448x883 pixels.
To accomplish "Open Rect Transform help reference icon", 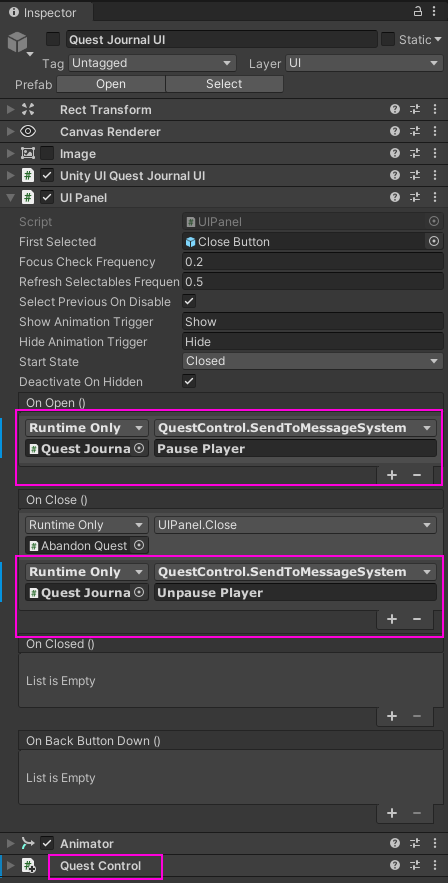I will coord(395,109).
